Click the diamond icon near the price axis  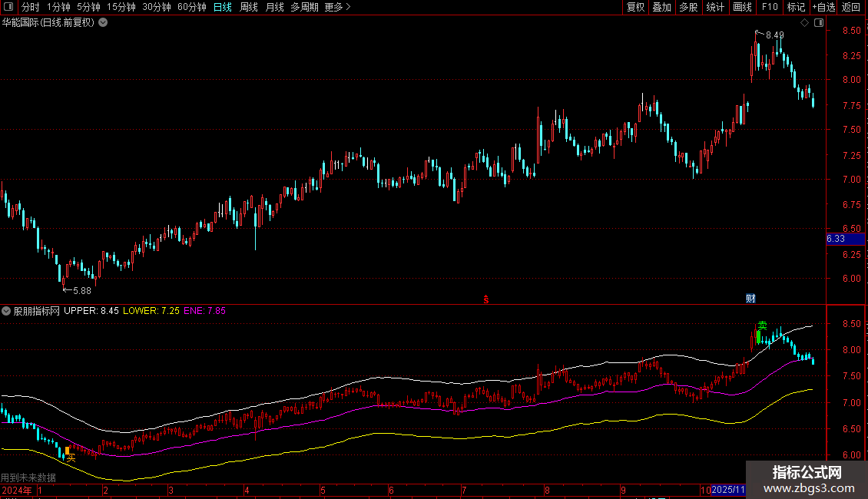(804, 23)
